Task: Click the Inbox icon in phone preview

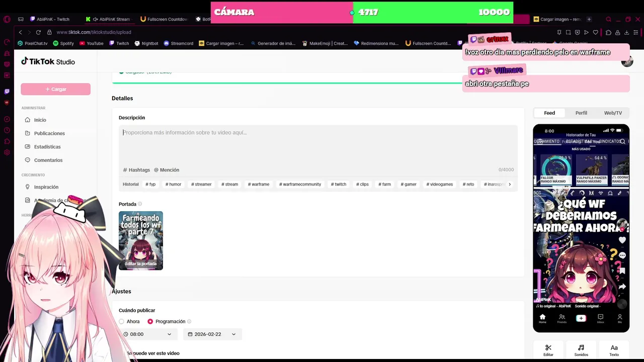Action: click(x=600, y=318)
